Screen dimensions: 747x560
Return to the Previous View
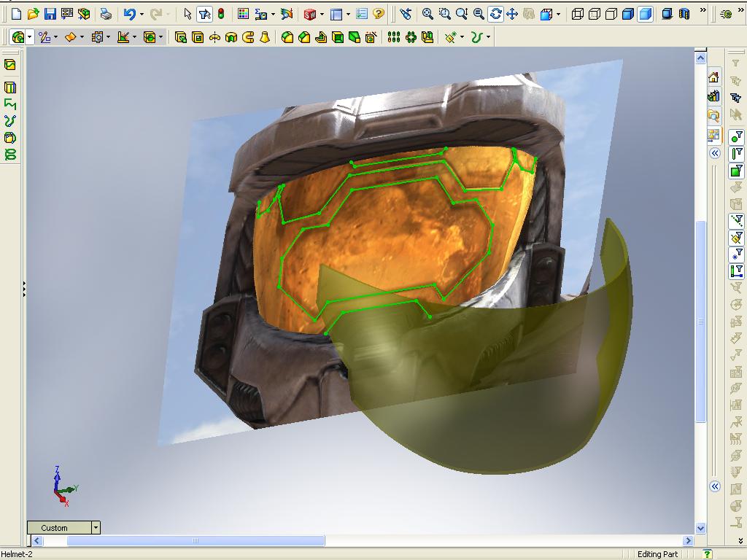[x=406, y=15]
